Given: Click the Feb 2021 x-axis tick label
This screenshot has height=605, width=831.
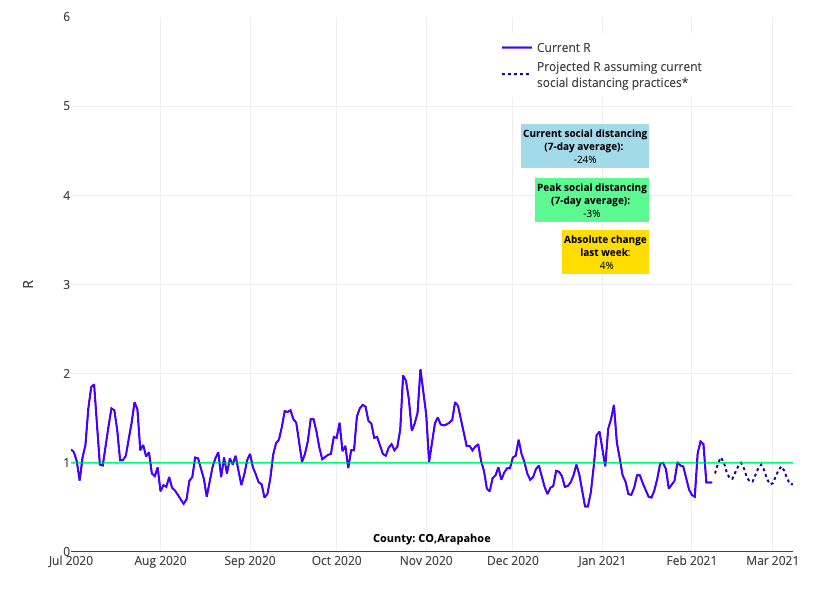Looking at the screenshot, I should [x=691, y=561].
